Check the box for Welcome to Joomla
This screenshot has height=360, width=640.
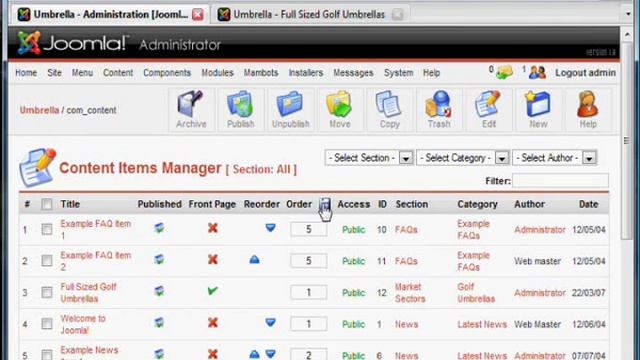click(47, 324)
